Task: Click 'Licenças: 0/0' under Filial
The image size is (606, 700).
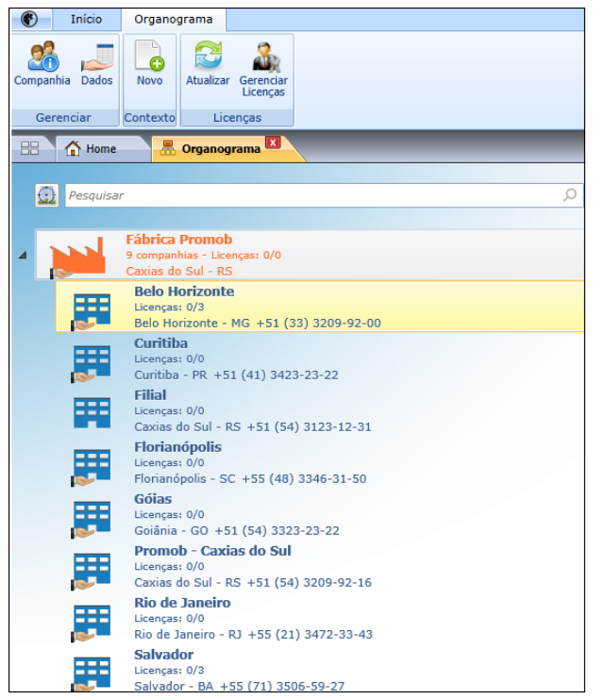Action: coord(169,410)
